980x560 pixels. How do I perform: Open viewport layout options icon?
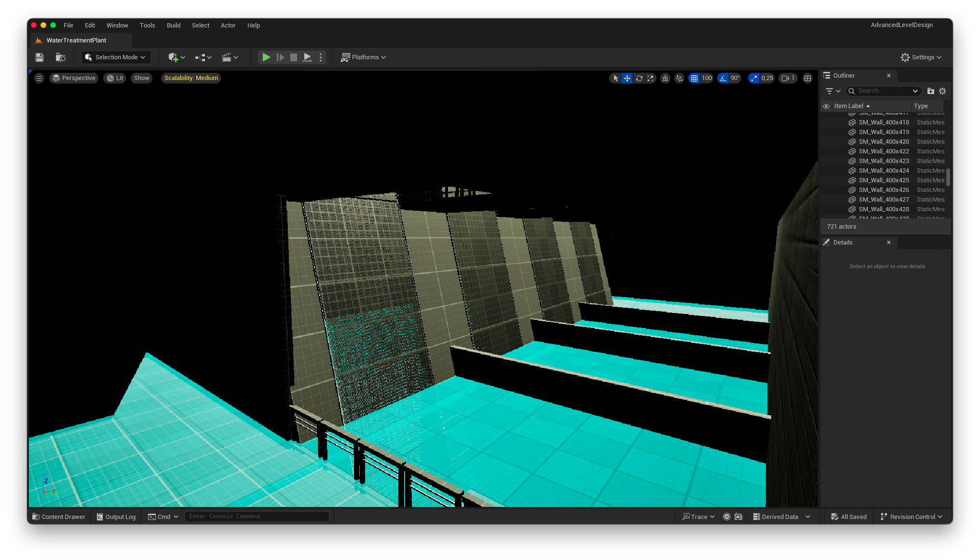tap(807, 78)
